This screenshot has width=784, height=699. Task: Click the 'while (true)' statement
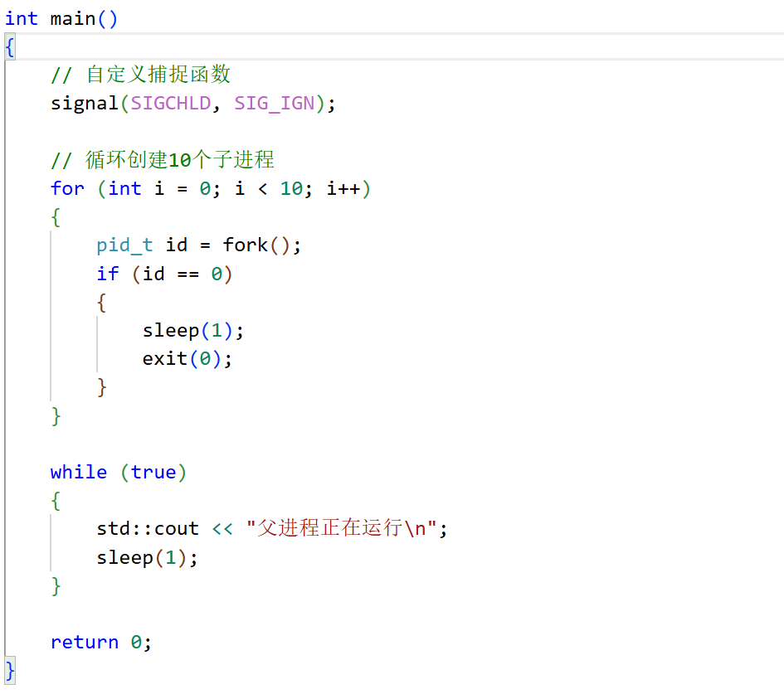(x=119, y=472)
